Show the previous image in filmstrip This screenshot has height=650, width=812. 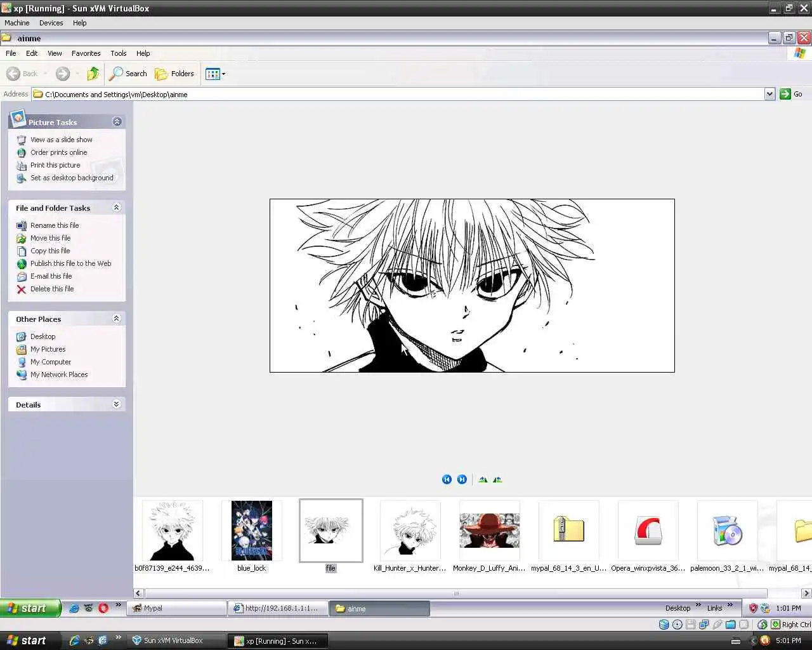point(447,479)
